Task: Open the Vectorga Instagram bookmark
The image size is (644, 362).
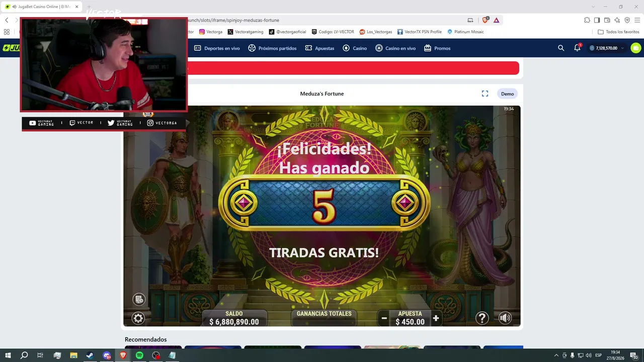Action: pos(210,32)
